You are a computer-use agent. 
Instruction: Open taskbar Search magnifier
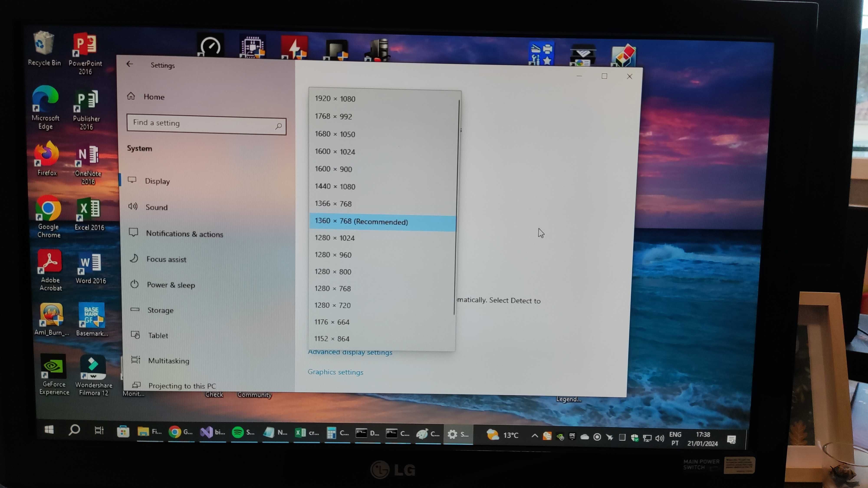[74, 430]
